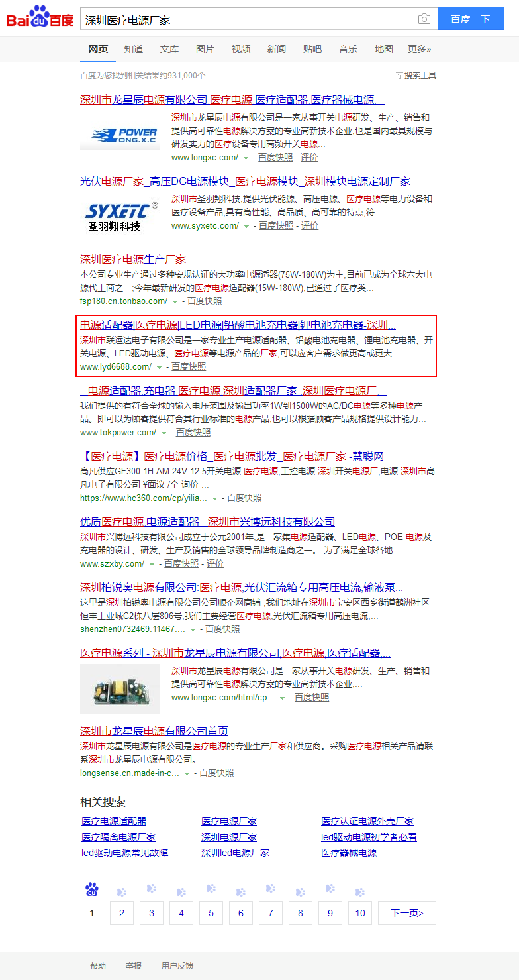Open the SYXETC logo thumbnail
Screen dimensions: 519x980
point(120,216)
